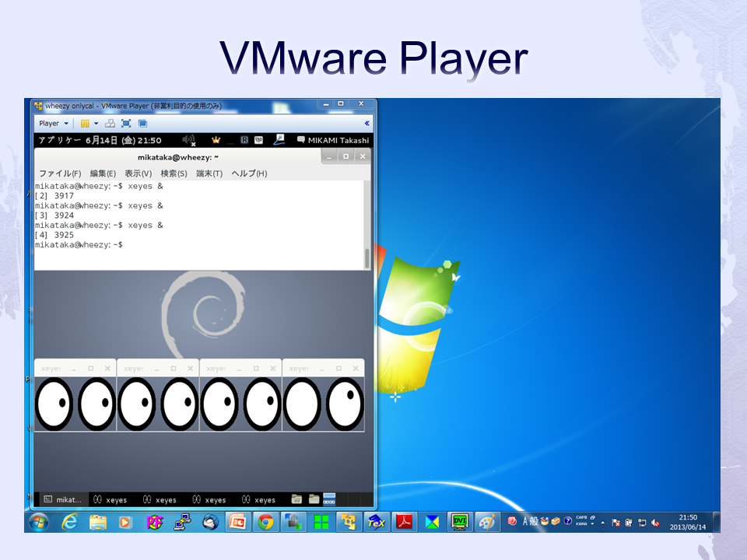Click the muted volume icon in guest panel
The height and width of the screenshot is (560, 747).
pyautogui.click(x=188, y=140)
